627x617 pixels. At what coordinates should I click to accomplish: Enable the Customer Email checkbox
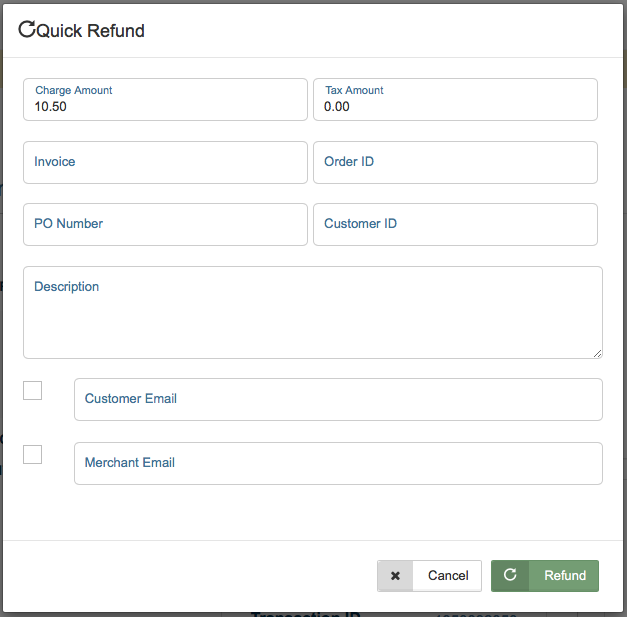[33, 390]
